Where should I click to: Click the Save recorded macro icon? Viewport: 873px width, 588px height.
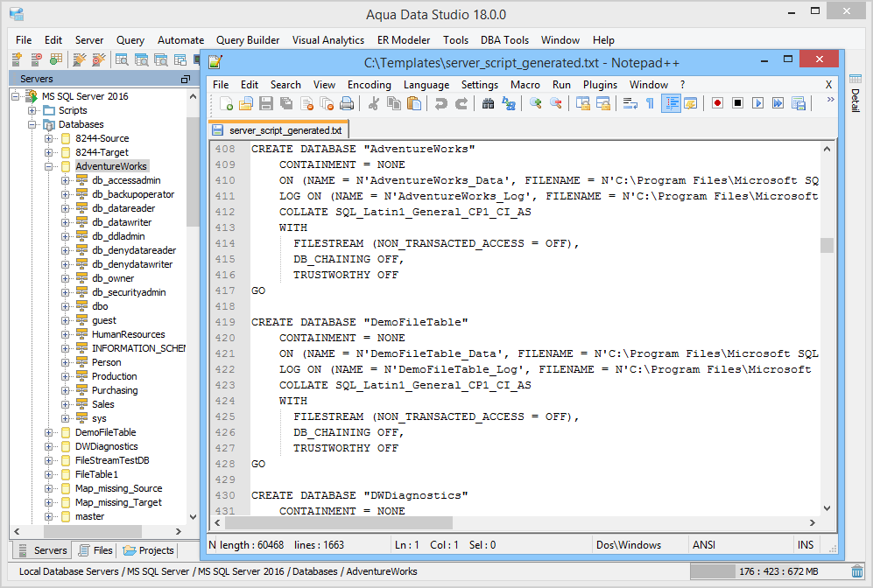point(799,103)
